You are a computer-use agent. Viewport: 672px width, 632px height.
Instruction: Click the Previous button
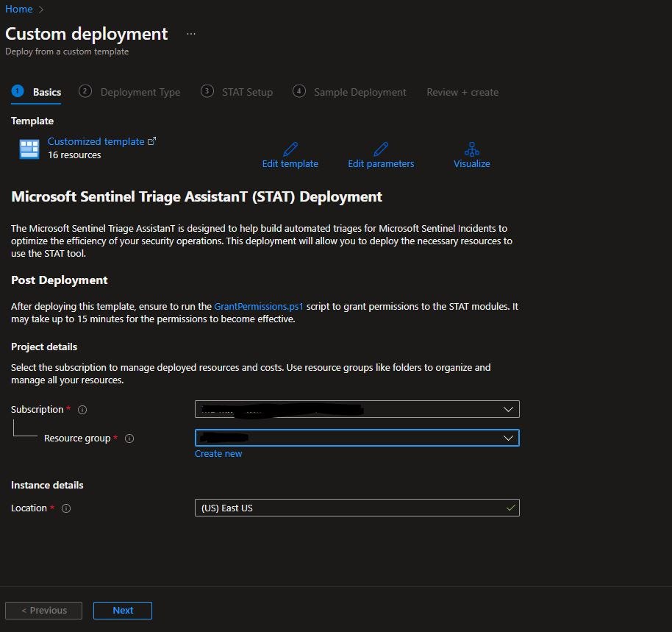click(43, 610)
